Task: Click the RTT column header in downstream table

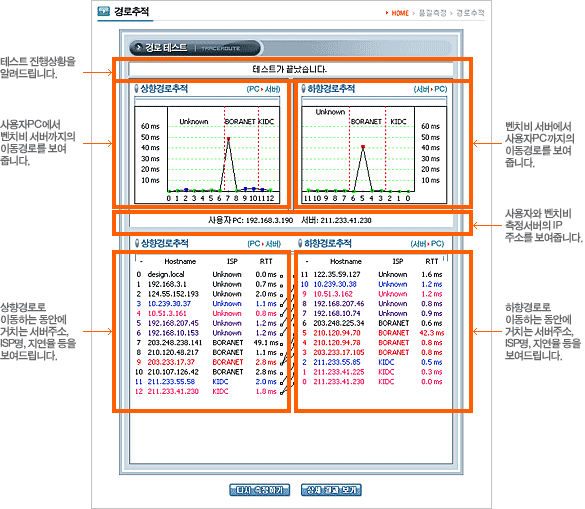Action: 432,262
